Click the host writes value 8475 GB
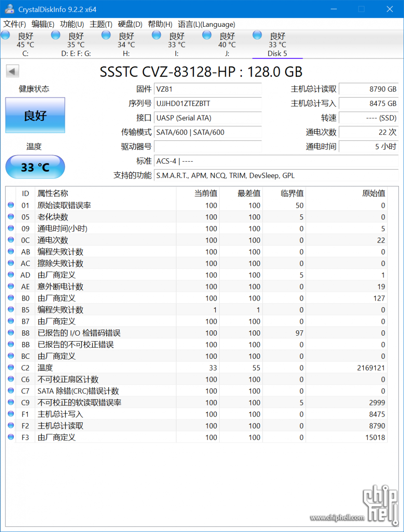This screenshot has width=404, height=532. tap(369, 104)
